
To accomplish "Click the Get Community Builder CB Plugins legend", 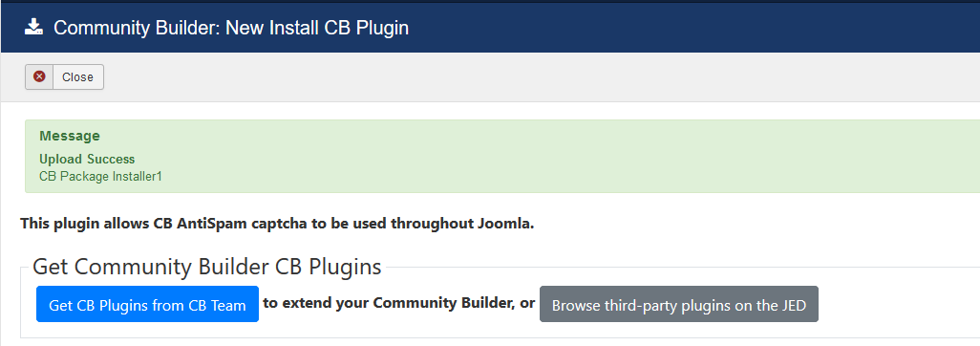I will point(207,267).
